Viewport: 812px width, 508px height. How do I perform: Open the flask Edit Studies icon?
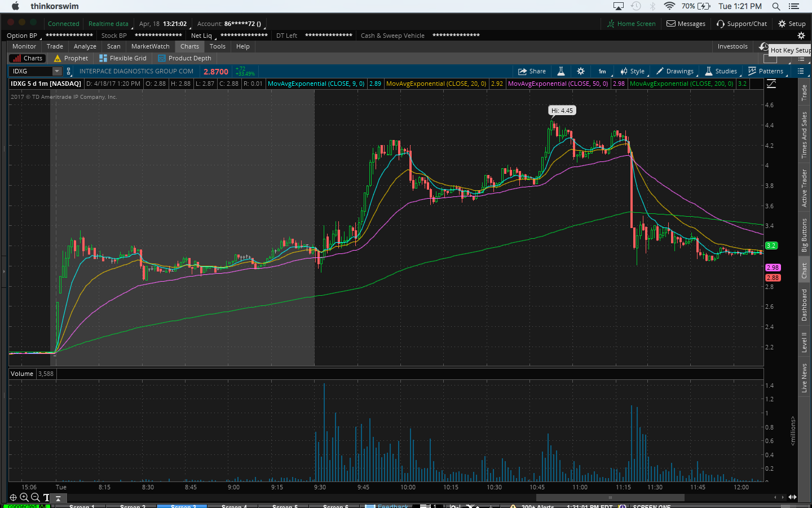(x=561, y=71)
